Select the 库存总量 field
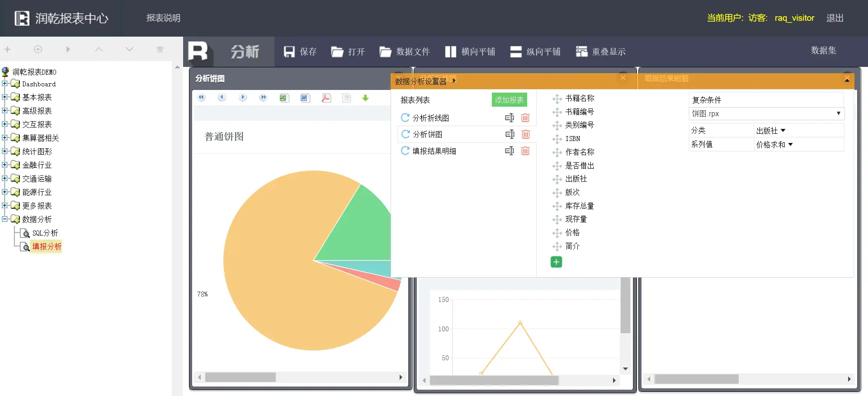This screenshot has height=396, width=868. point(580,206)
